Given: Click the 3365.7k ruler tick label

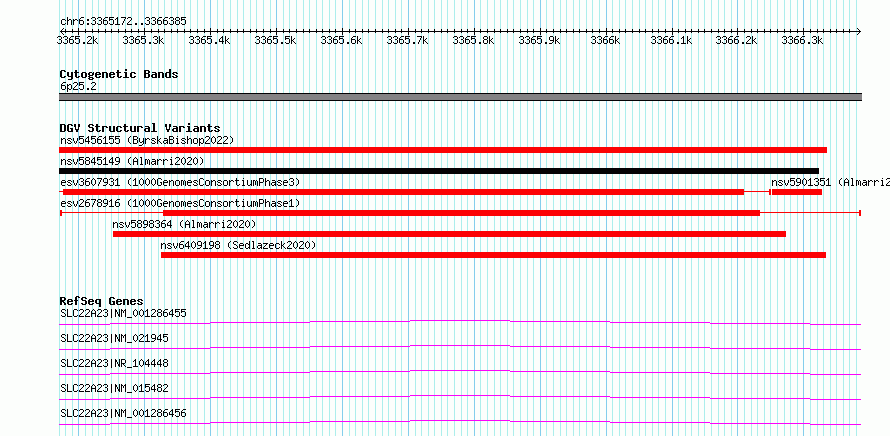Looking at the screenshot, I should 407,40.
